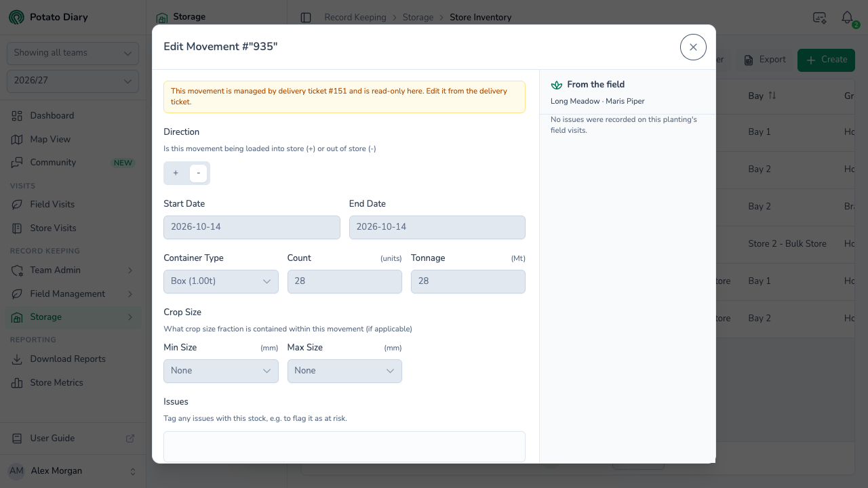The height and width of the screenshot is (488, 868).
Task: Expand the Field Management submenu chevron
Action: (x=130, y=294)
